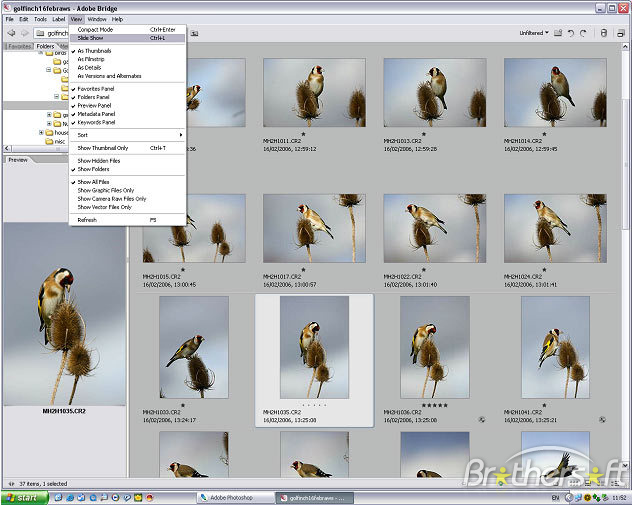The height and width of the screenshot is (505, 632).
Task: Select thumbnail MH2H1017.CR2
Action: [314, 229]
